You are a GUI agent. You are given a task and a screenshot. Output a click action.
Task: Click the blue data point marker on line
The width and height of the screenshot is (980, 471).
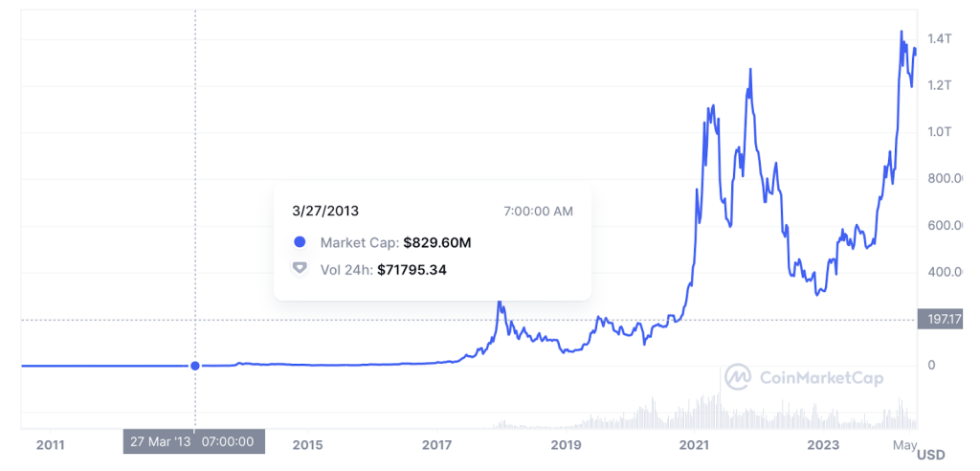(195, 366)
